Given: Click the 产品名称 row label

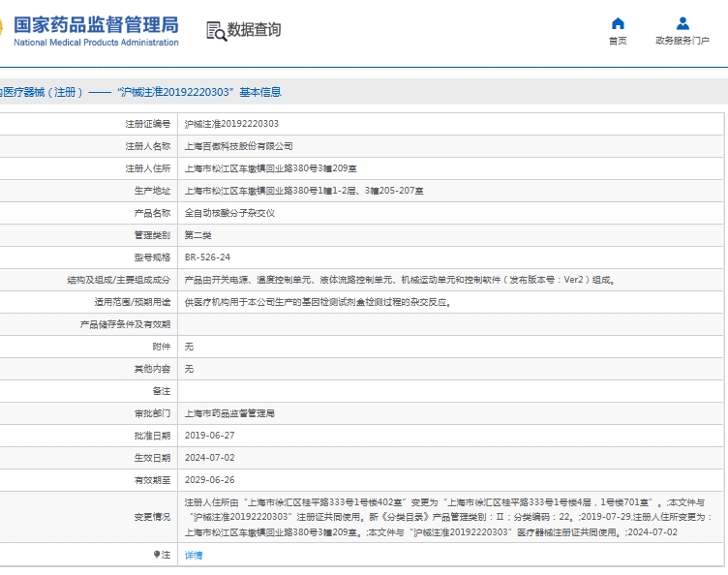Looking at the screenshot, I should [x=152, y=213].
